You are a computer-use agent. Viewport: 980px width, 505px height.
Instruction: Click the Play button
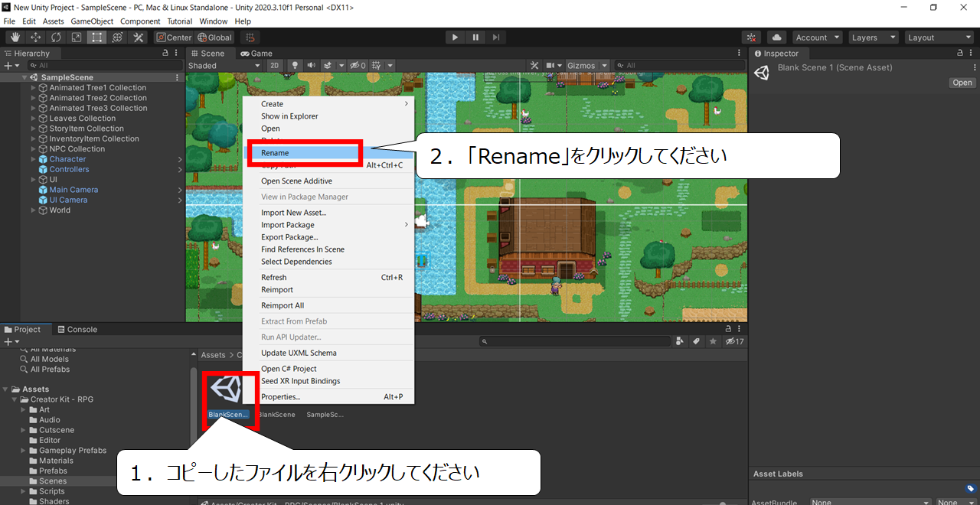coord(455,37)
